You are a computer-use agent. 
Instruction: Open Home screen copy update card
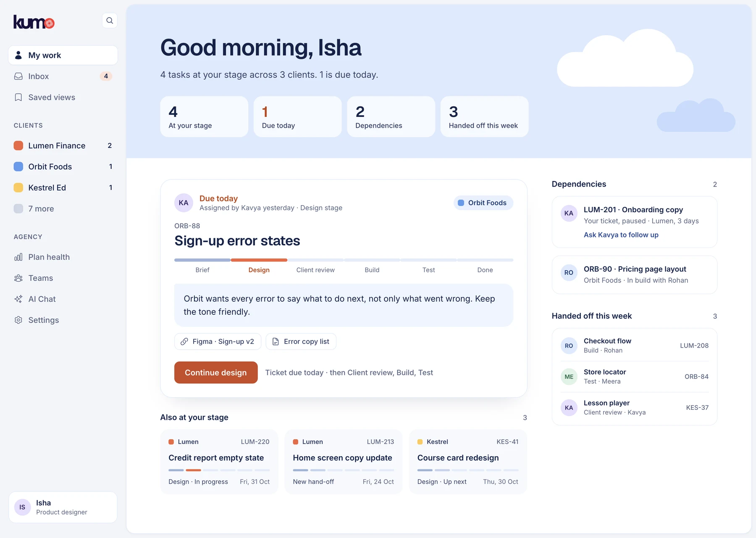[344, 462]
